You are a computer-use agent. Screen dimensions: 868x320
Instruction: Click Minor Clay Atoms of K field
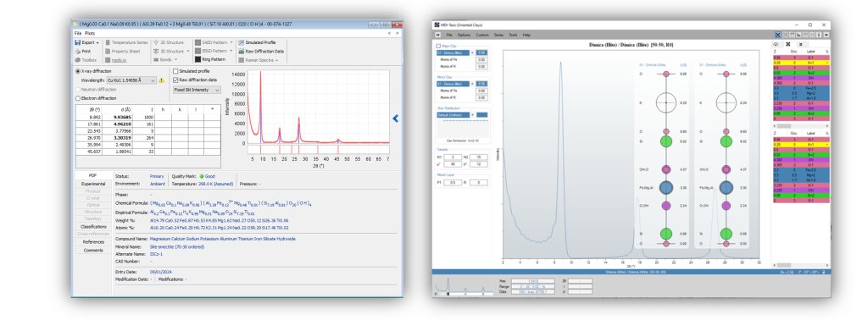[482, 97]
